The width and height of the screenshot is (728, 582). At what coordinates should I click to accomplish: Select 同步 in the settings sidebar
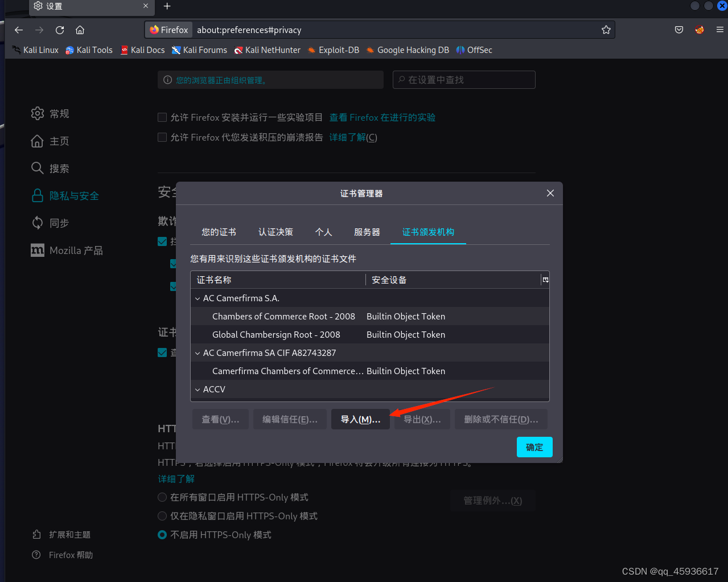click(x=50, y=223)
